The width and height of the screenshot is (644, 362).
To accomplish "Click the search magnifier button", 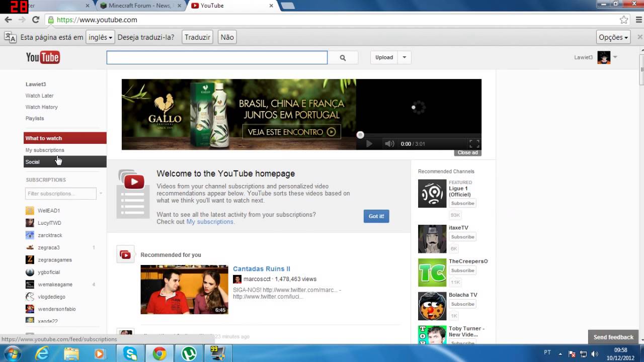I will pos(343,58).
